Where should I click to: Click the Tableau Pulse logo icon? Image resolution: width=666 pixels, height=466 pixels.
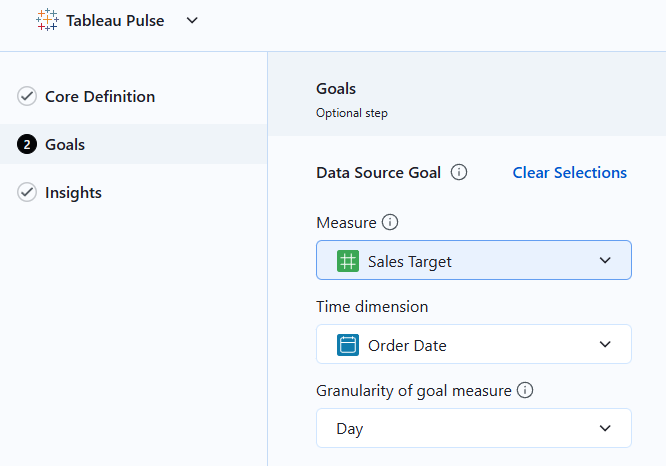click(47, 20)
